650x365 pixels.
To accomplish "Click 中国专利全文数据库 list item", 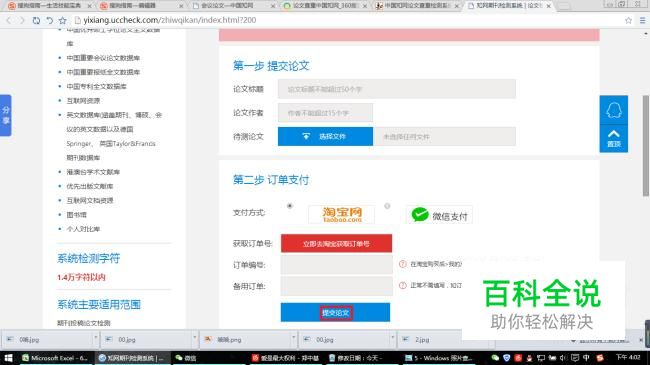I will [97, 86].
